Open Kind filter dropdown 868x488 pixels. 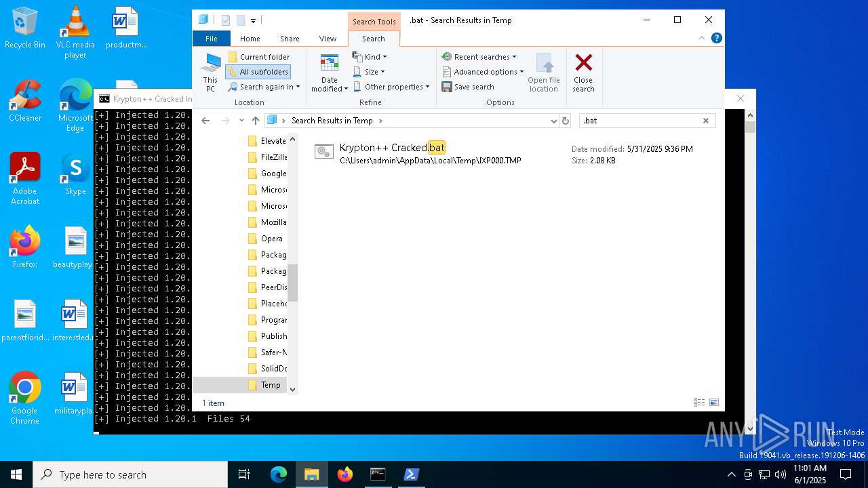(x=370, y=57)
